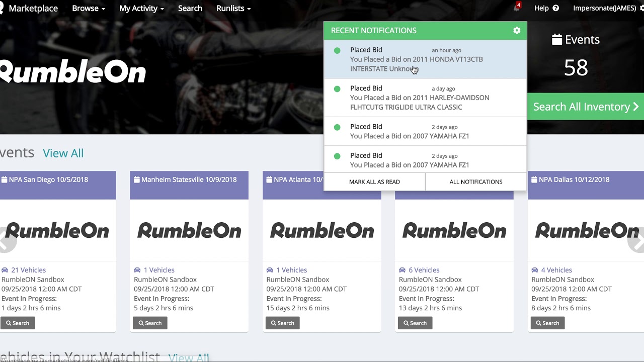Click calendar icon on Manheim Statesville card
Viewport: 644px width, 362px height.
[137, 179]
